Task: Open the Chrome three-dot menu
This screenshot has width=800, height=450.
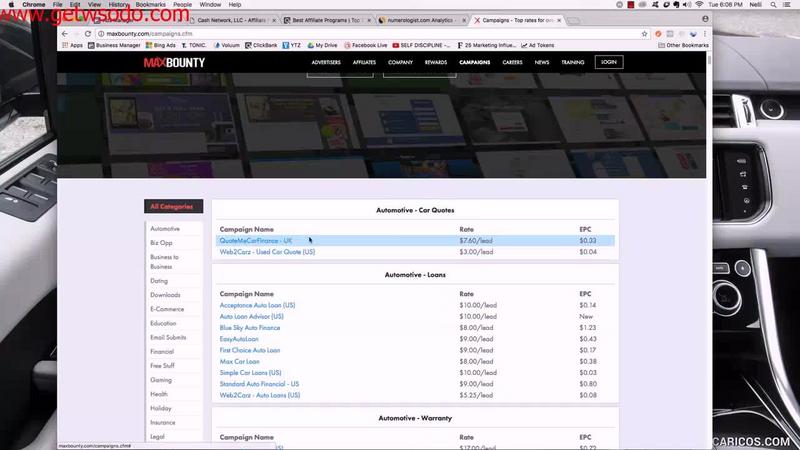Action: click(705, 34)
